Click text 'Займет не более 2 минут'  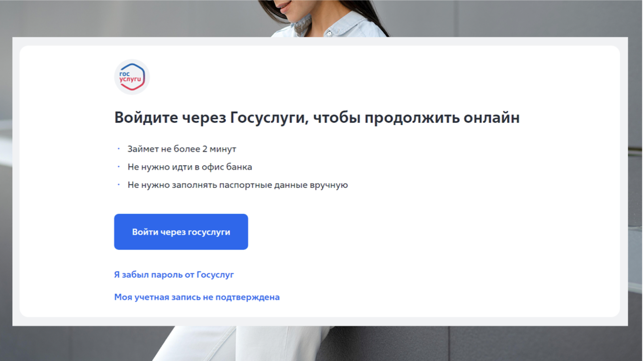(x=182, y=149)
